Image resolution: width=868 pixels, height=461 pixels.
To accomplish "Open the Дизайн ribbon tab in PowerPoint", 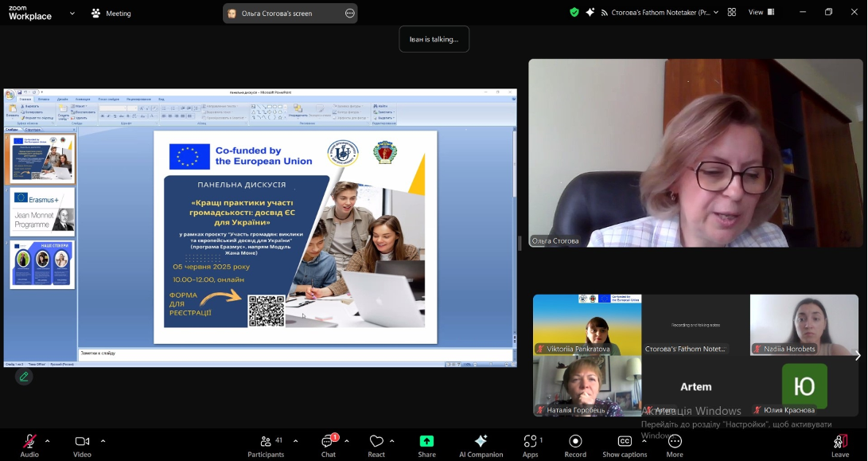I will click(63, 100).
